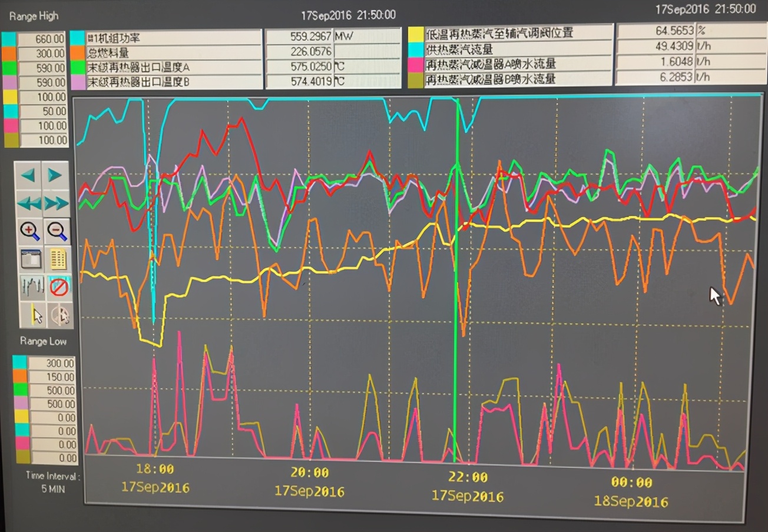
Task: Click the orange swatch beside 总燃料量
Action: (78, 52)
